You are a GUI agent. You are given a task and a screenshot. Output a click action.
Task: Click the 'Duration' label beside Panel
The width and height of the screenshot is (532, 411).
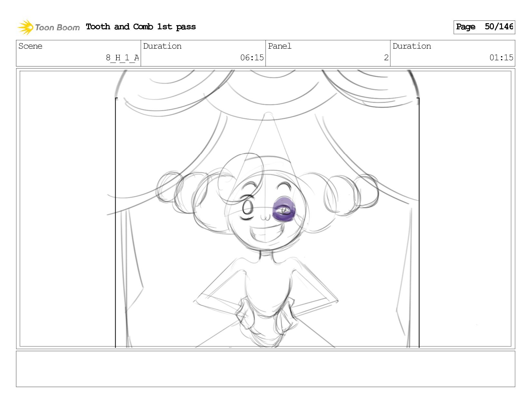412,46
